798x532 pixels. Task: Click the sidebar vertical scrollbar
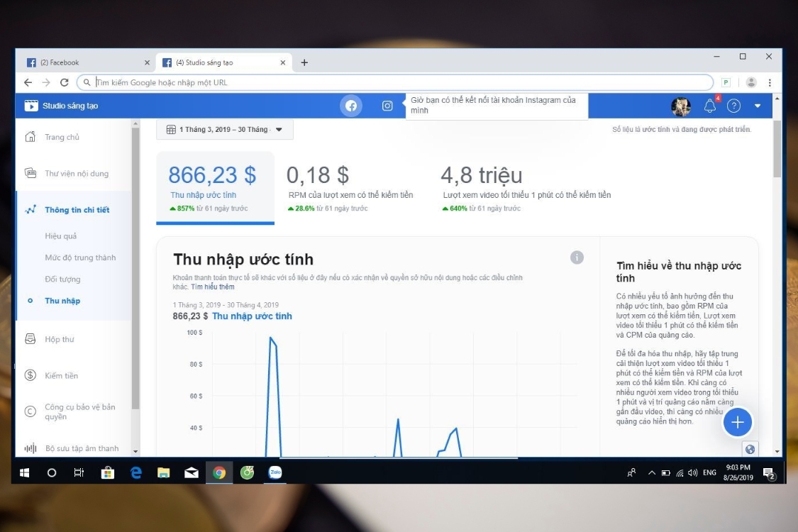135,268
